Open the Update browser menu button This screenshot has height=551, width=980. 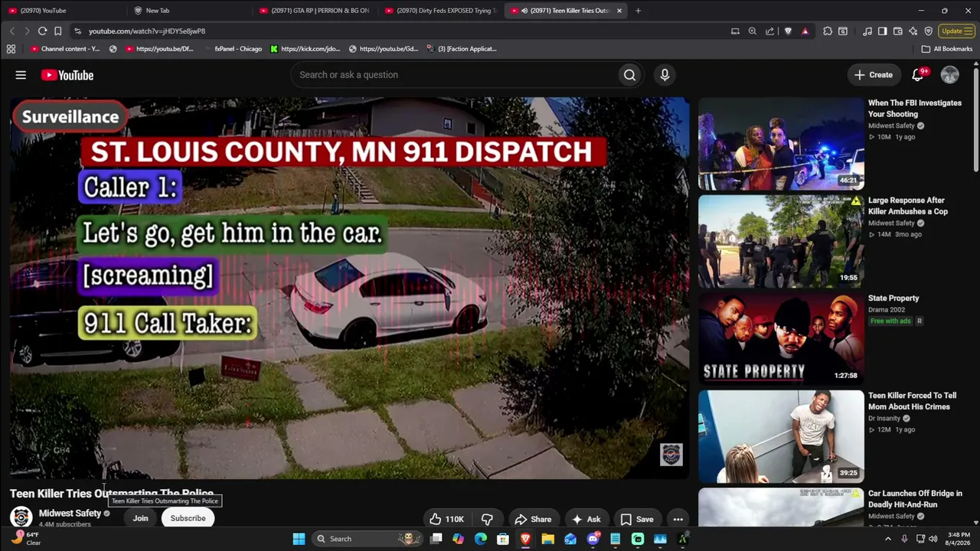tap(955, 31)
